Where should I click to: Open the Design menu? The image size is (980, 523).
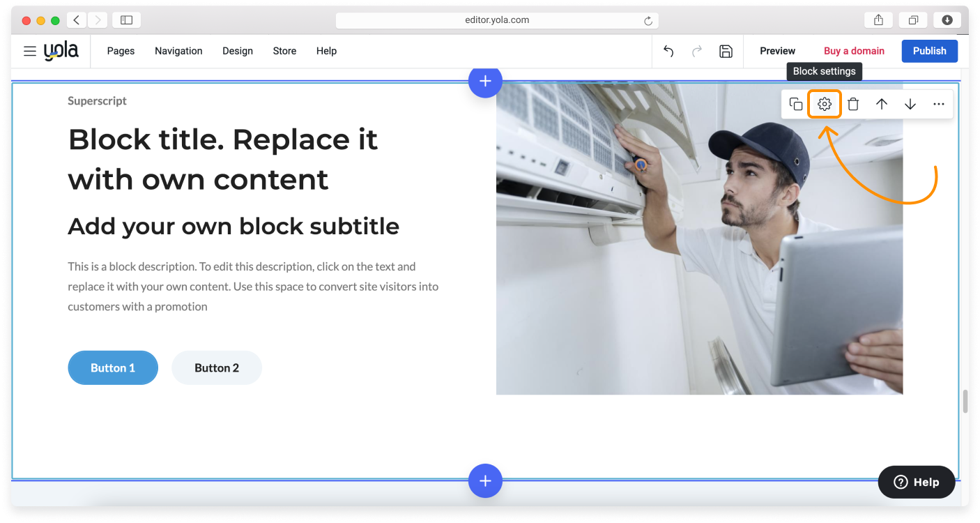[x=238, y=51]
